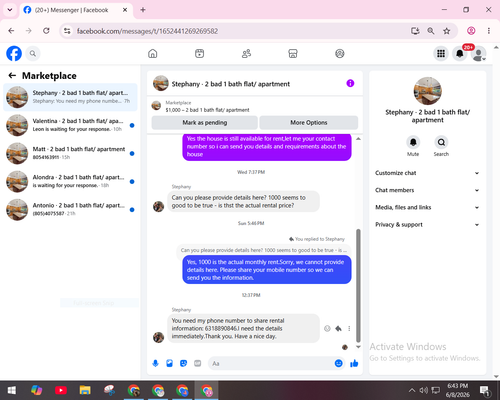
Task: Click the chat scrollbar thumb
Action: tap(358, 286)
